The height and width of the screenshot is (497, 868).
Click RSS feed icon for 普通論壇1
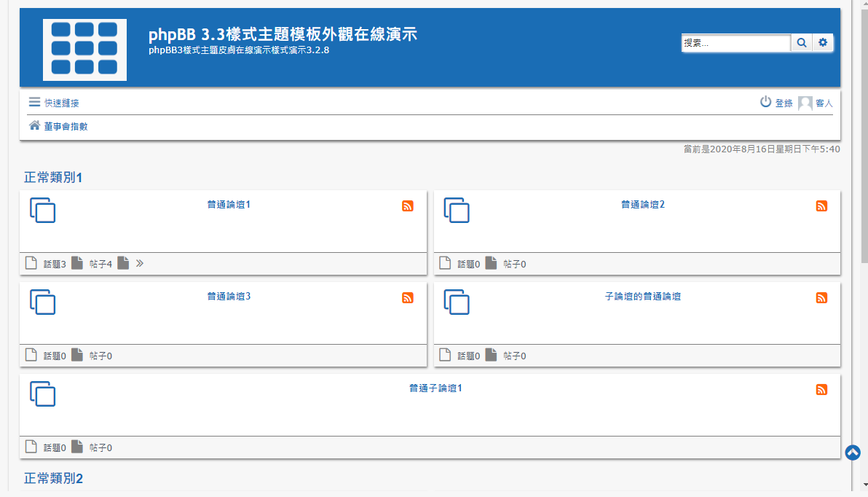[x=408, y=206]
